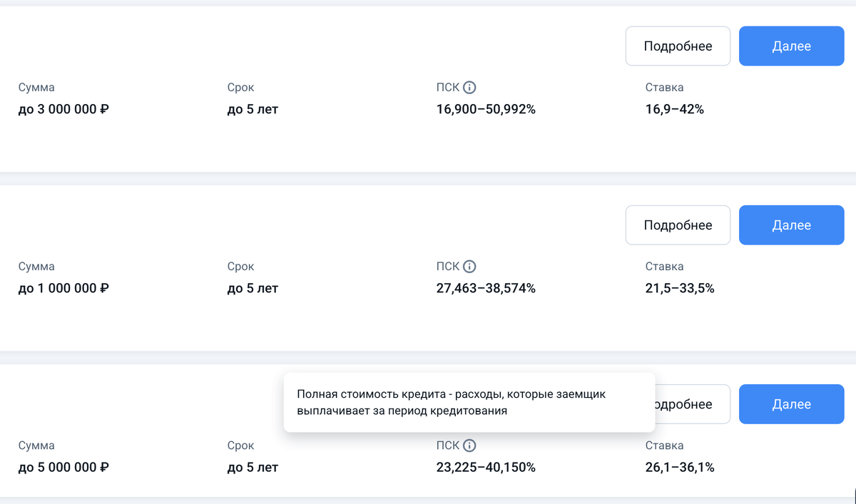Select the ПСК value 16,900–50,992%

486,110
